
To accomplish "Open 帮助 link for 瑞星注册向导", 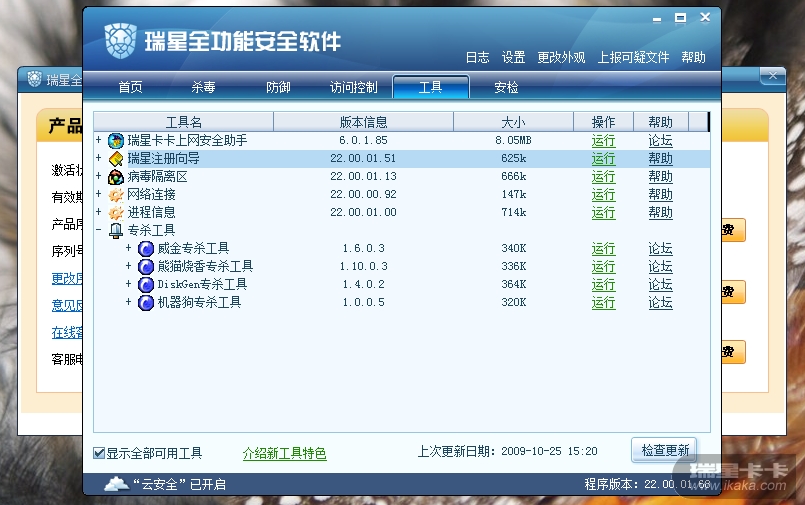I will click(660, 159).
